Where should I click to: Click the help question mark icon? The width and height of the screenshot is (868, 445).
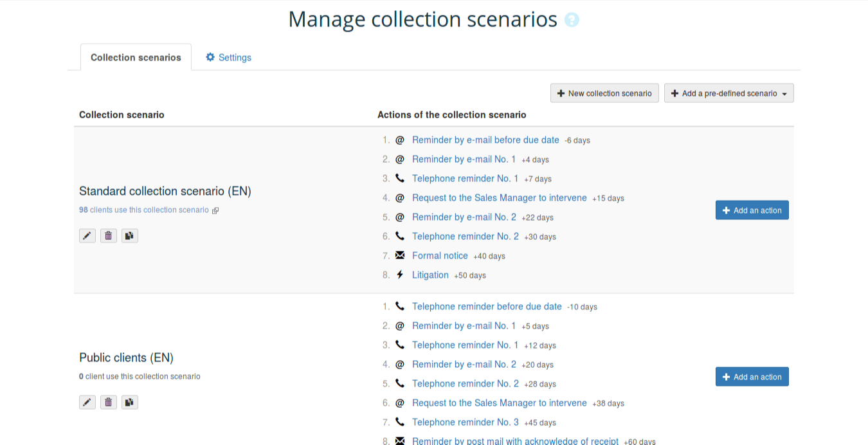(572, 20)
